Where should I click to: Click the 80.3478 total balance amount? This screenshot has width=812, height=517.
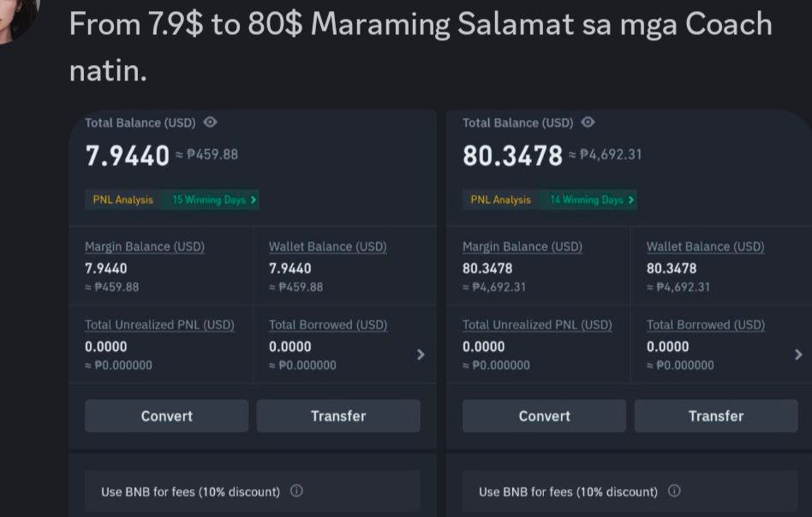point(512,156)
